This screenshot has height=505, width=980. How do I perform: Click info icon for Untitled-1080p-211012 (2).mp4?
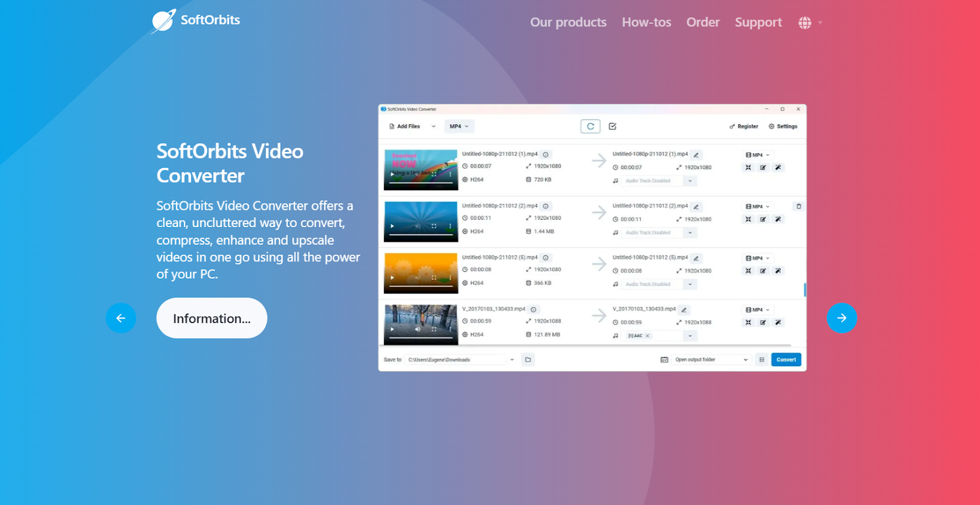click(x=546, y=206)
